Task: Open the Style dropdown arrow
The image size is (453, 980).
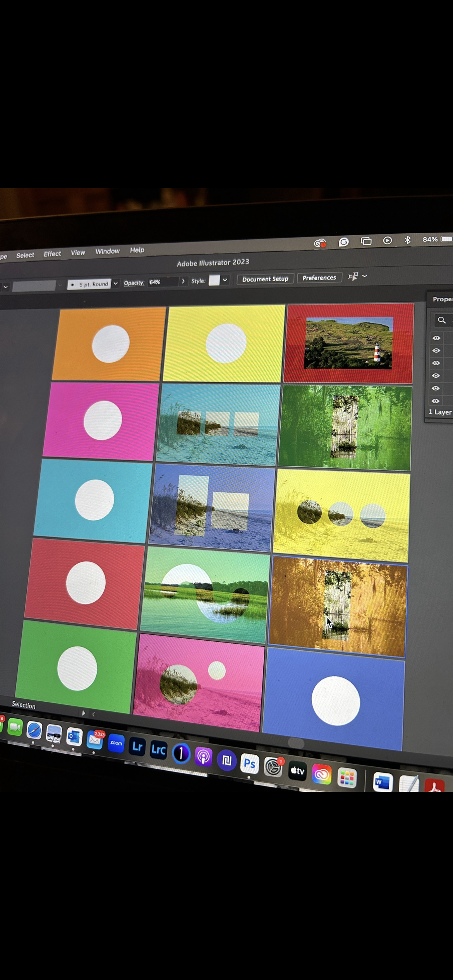Action: [225, 280]
